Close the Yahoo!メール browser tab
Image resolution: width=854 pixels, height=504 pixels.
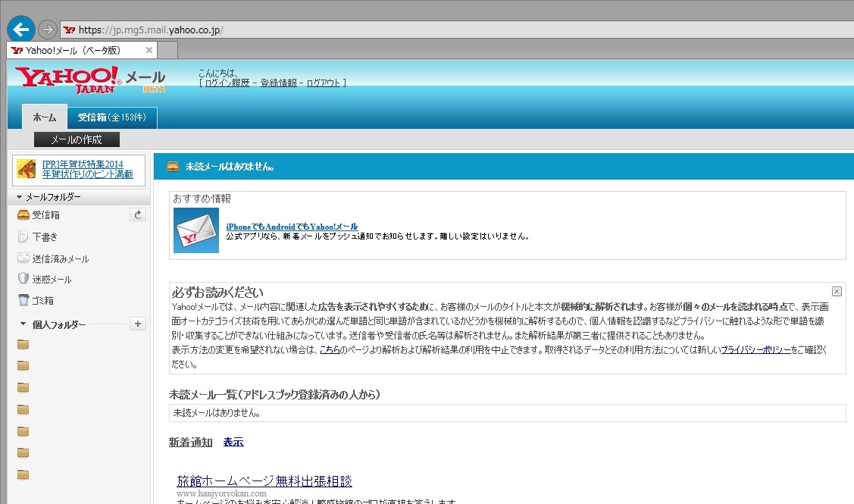pyautogui.click(x=149, y=50)
